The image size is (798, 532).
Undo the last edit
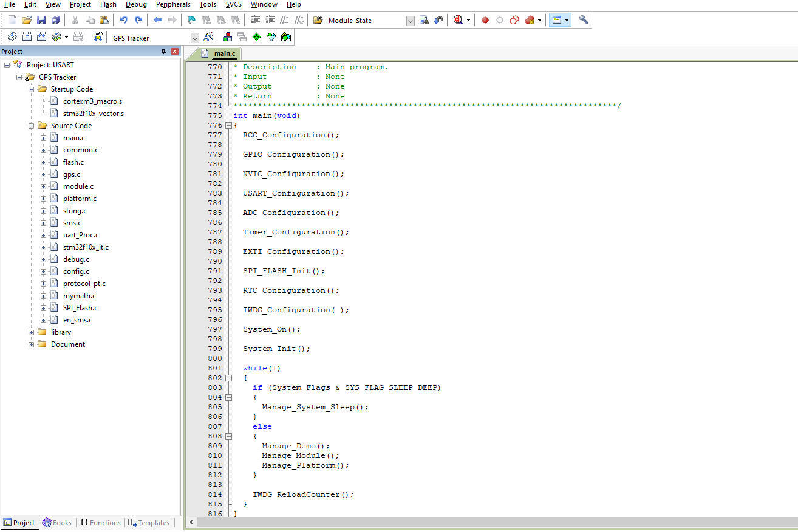[x=124, y=20]
